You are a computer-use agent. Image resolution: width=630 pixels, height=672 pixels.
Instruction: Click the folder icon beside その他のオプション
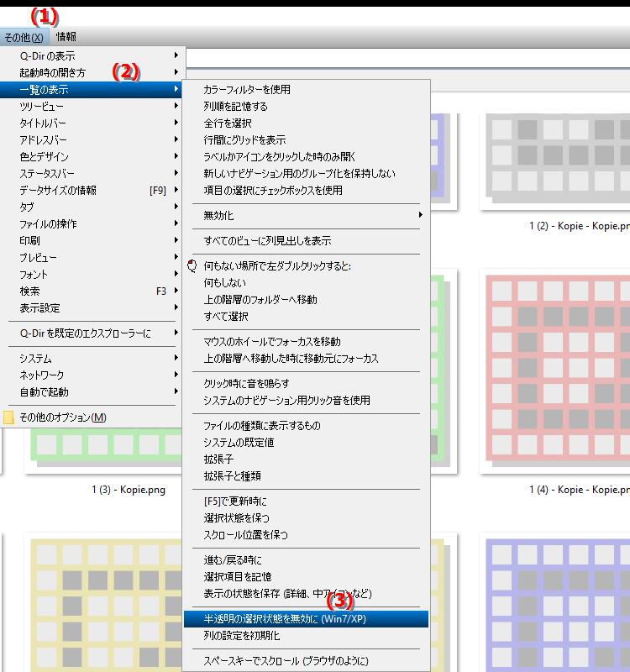click(9, 417)
